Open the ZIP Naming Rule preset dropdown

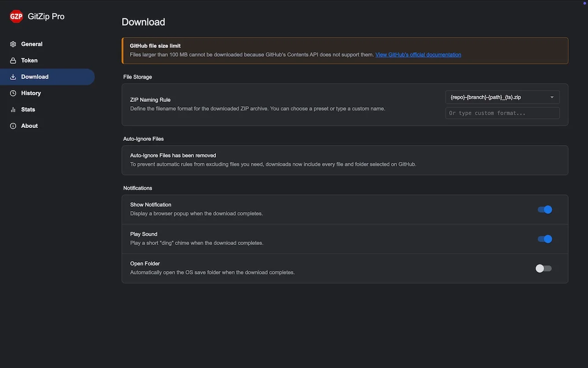(503, 97)
